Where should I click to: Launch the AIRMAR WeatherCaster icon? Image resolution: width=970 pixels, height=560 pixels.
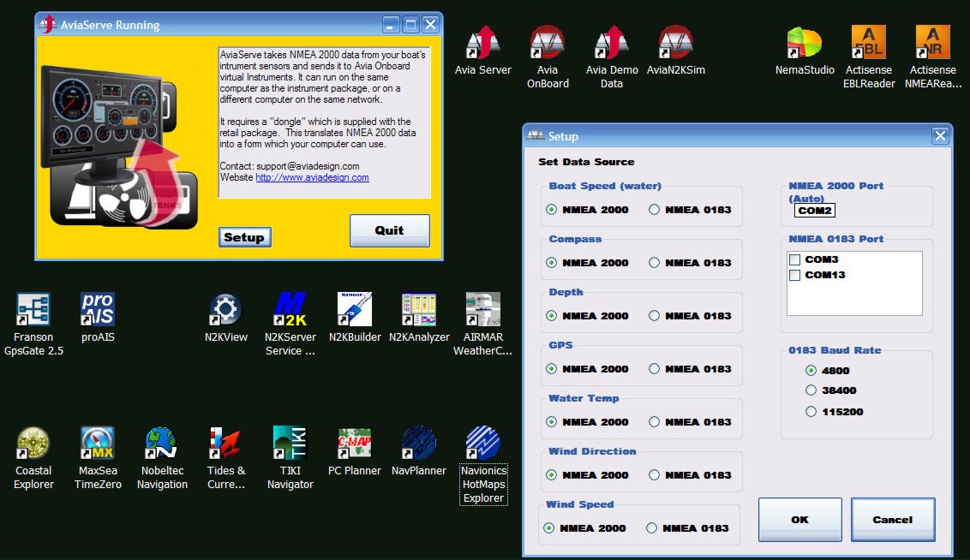[x=482, y=325]
